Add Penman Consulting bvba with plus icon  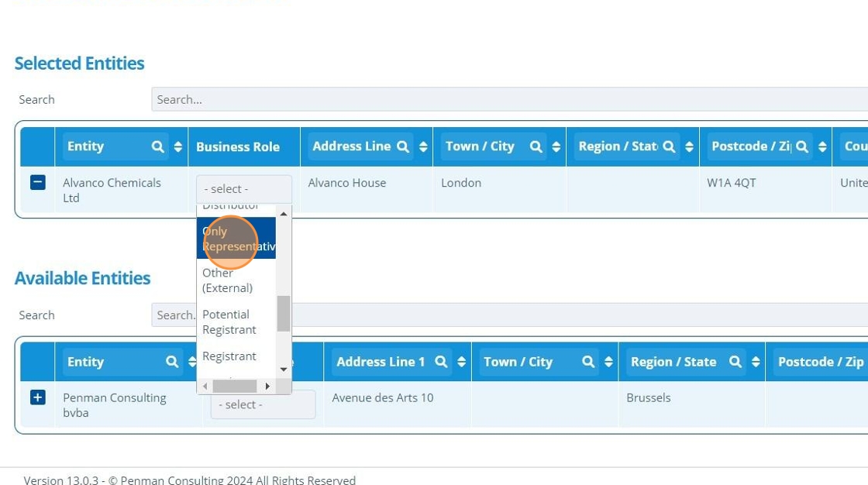[x=38, y=397]
